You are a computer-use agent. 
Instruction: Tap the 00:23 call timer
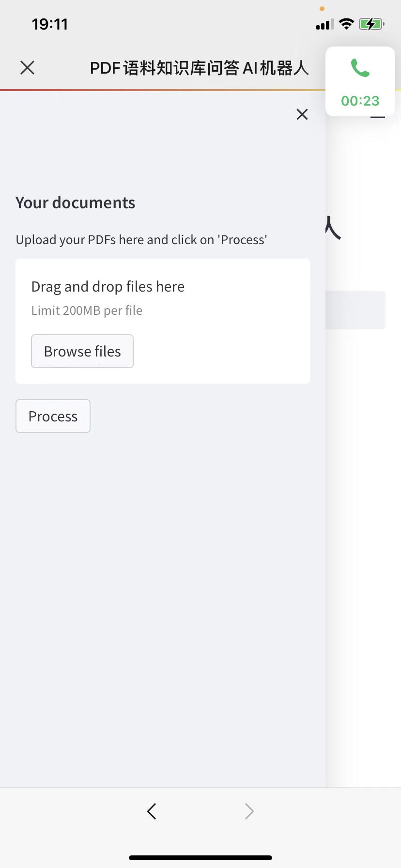[x=360, y=101]
